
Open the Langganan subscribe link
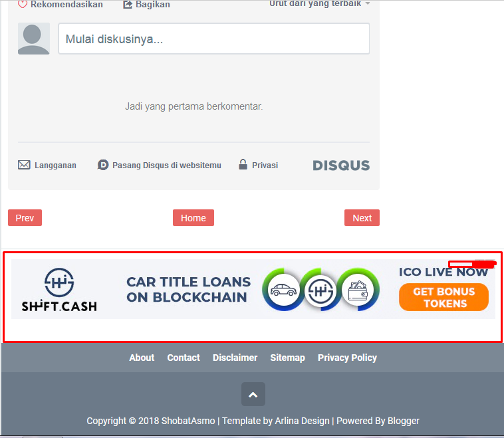55,165
